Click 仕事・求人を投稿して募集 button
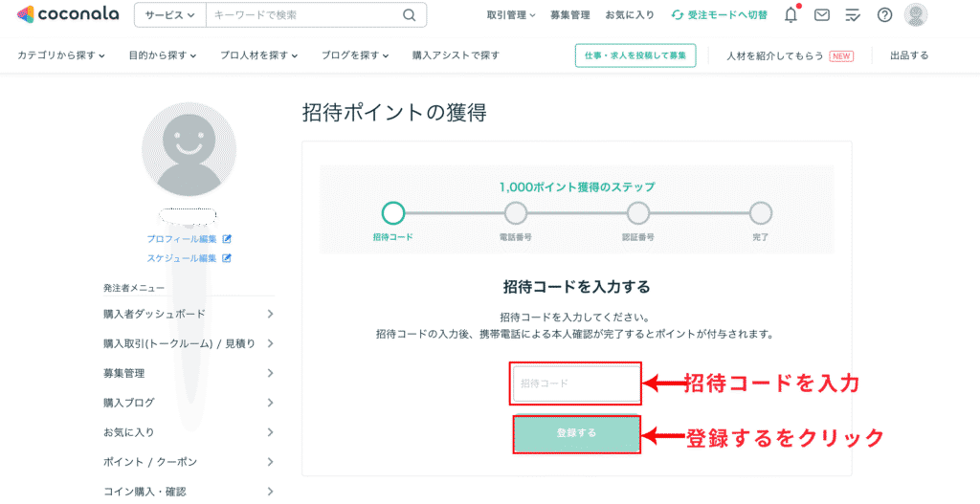Image resolution: width=980 pixels, height=504 pixels. click(x=635, y=55)
